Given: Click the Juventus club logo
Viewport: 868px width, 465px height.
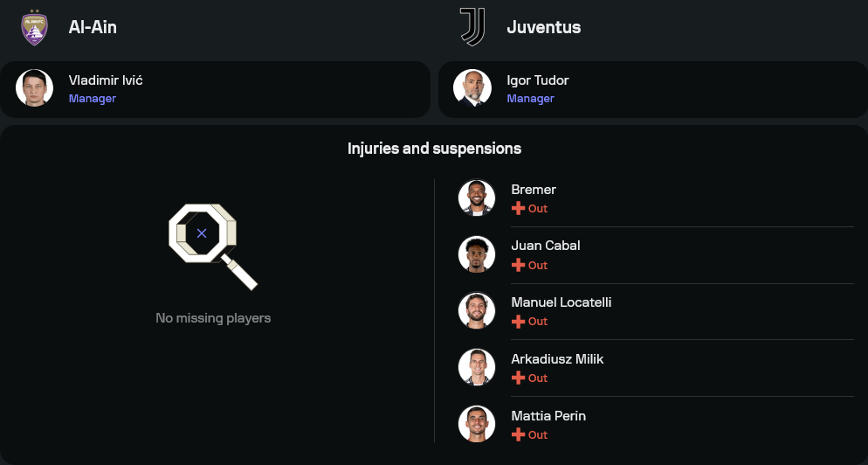Looking at the screenshot, I should [472, 27].
